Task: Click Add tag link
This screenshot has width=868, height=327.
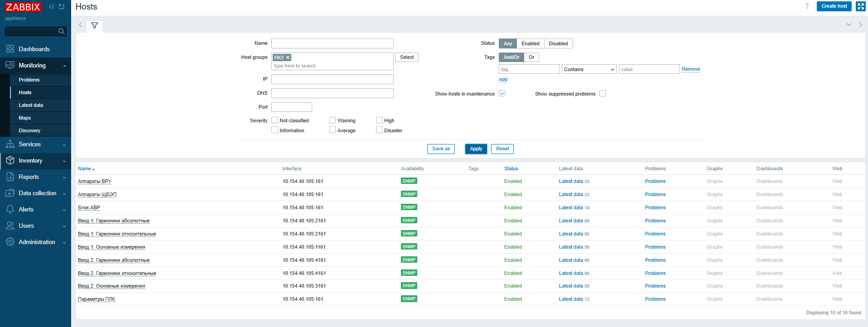Action: tap(503, 79)
